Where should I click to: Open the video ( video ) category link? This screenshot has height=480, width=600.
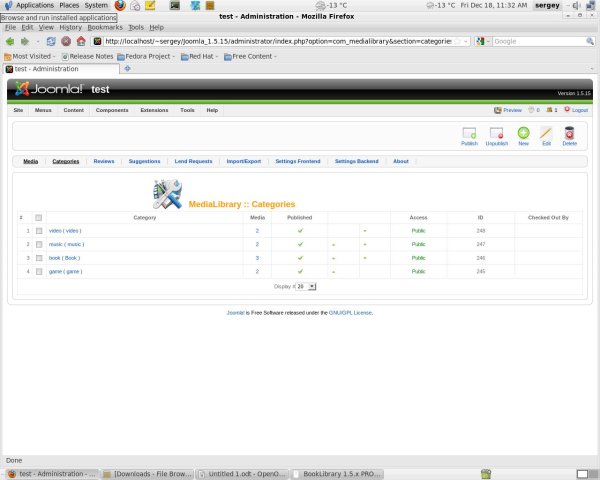[65, 230]
